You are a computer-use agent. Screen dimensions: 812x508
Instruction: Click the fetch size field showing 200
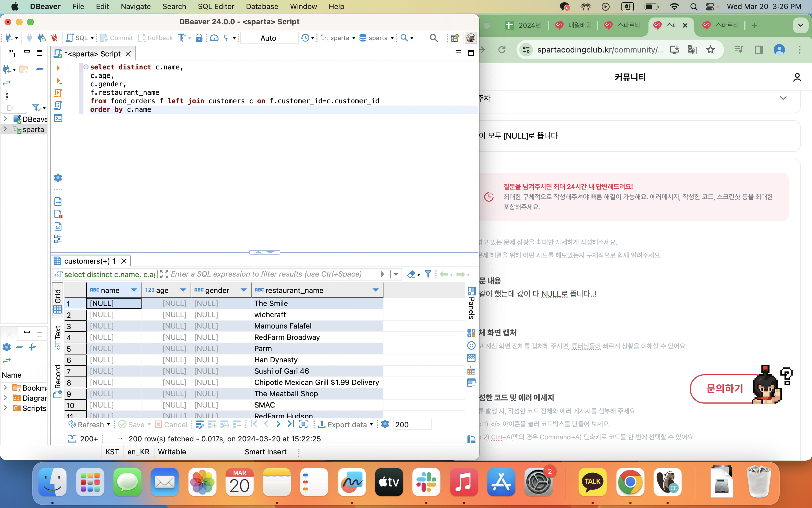(x=412, y=424)
